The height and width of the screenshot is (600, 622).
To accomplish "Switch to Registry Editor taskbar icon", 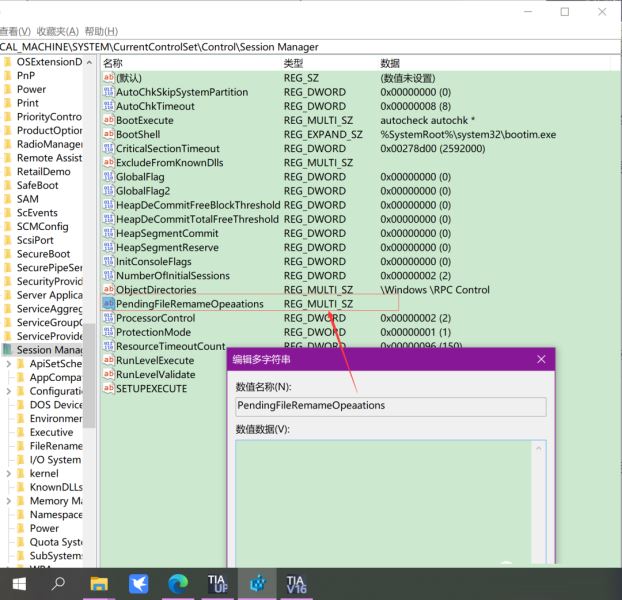I will coord(257,584).
